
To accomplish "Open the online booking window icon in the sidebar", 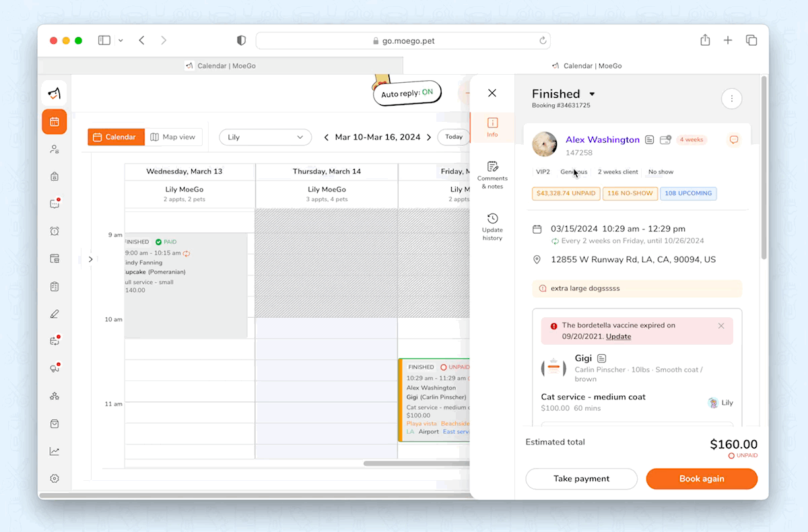I will click(55, 259).
